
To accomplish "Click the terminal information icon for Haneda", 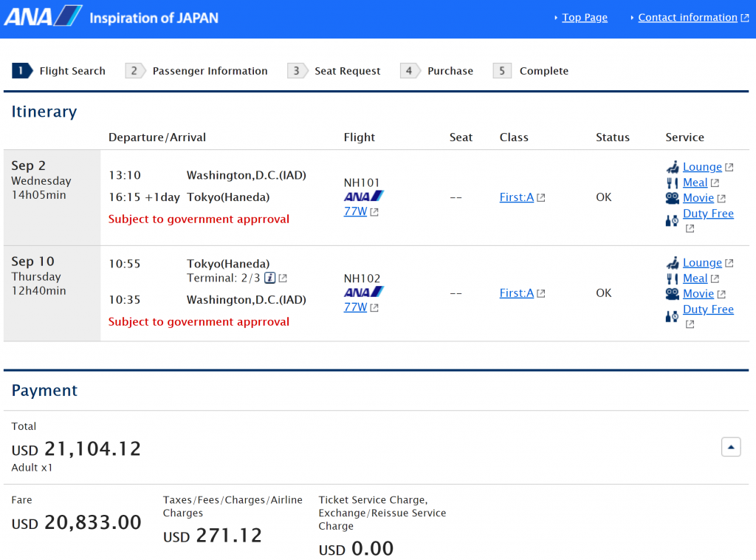I will (270, 278).
